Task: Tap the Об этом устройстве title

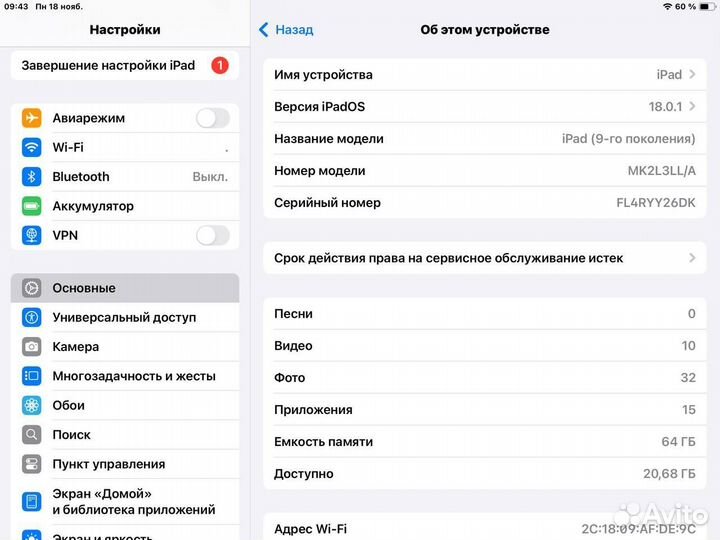Action: tap(485, 30)
